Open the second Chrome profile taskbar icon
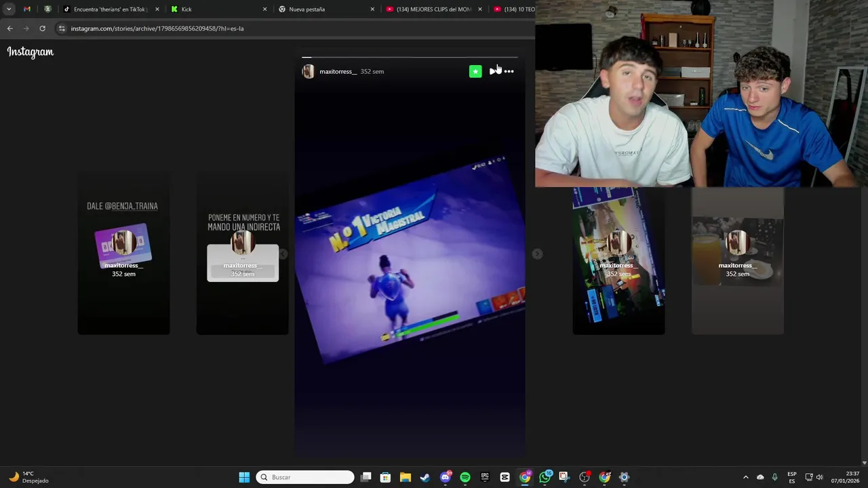This screenshot has width=868, height=488. pyautogui.click(x=605, y=477)
